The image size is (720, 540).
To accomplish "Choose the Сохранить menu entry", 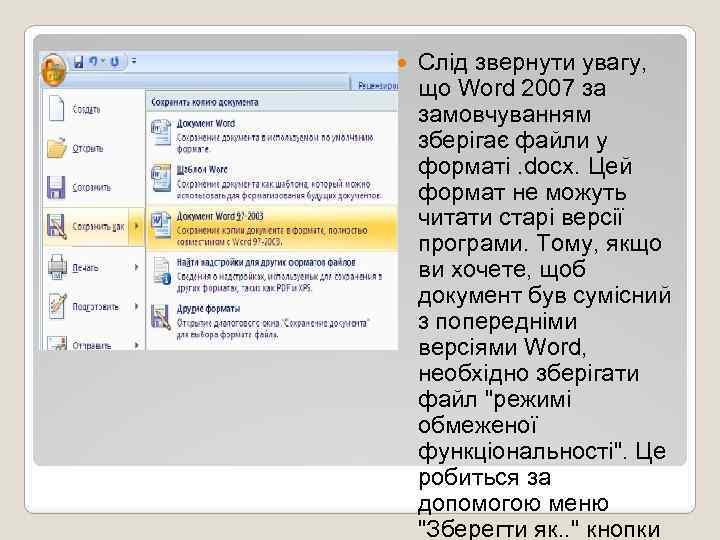I will pos(92,187).
